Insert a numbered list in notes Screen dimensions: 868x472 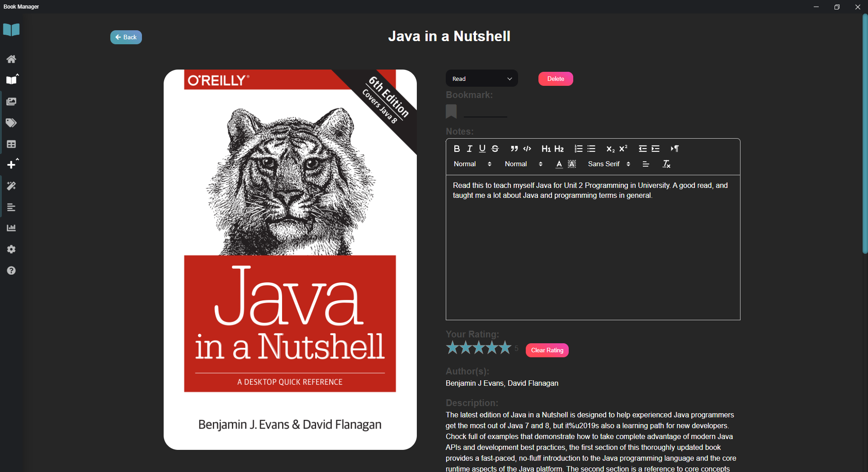point(578,149)
